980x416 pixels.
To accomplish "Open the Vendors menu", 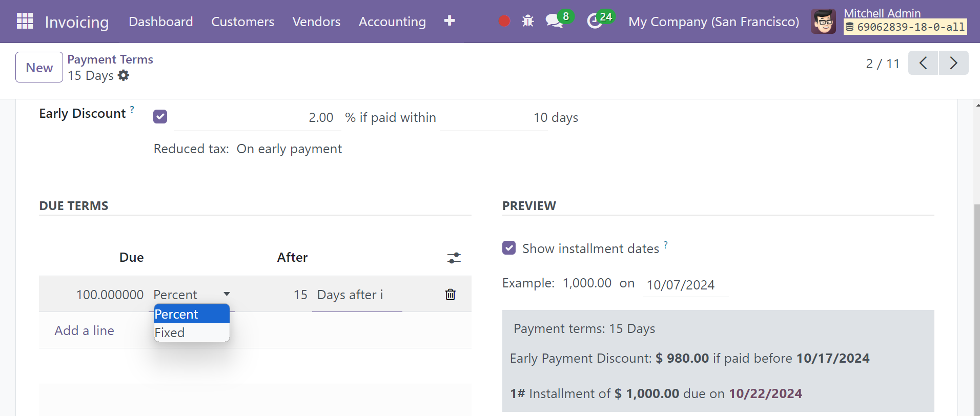I will pyautogui.click(x=316, y=22).
